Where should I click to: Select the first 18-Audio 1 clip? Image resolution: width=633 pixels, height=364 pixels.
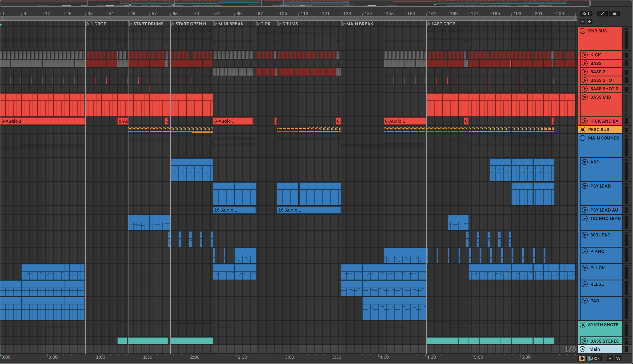tap(234, 210)
